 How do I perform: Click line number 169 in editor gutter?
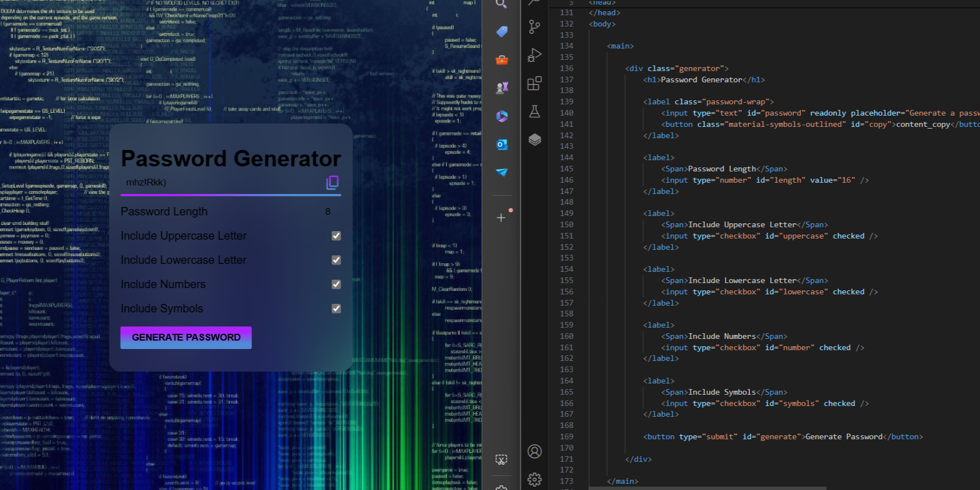566,436
